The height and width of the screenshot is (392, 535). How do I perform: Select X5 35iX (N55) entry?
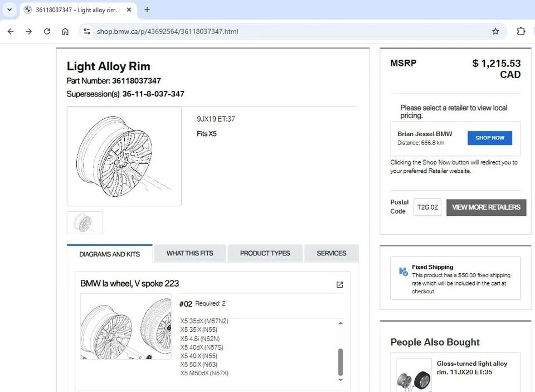click(198, 330)
